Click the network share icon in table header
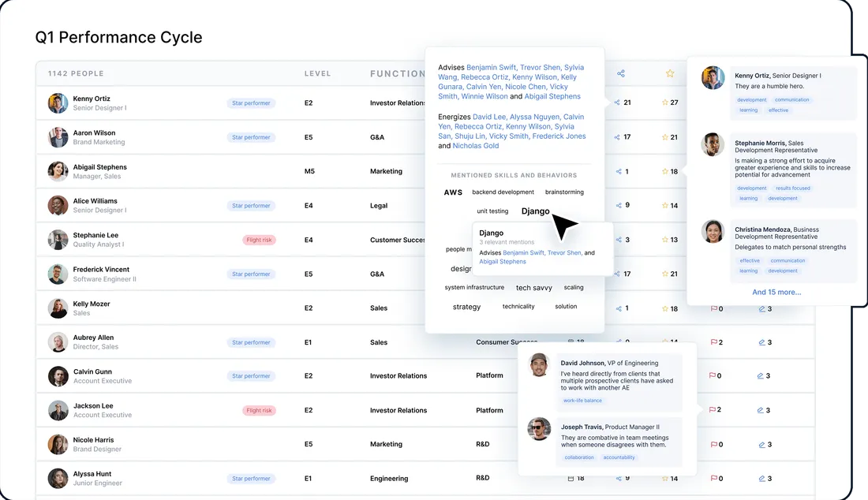868x500 pixels. click(x=621, y=73)
